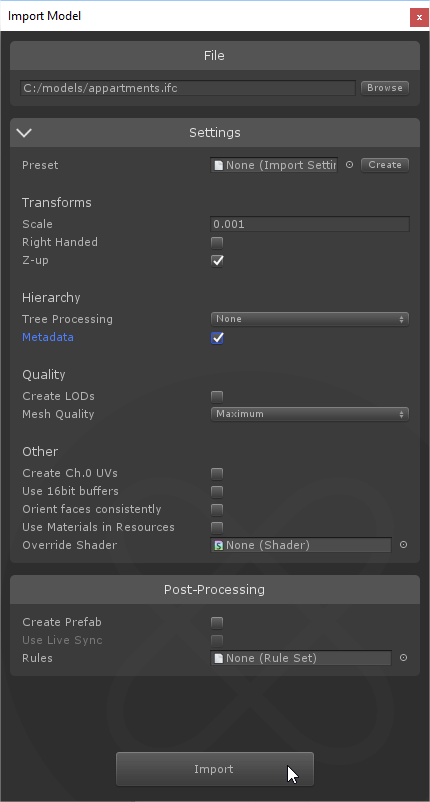Click the Override Shader picker circle icon
Image resolution: width=430 pixels, height=802 pixels.
[403, 545]
